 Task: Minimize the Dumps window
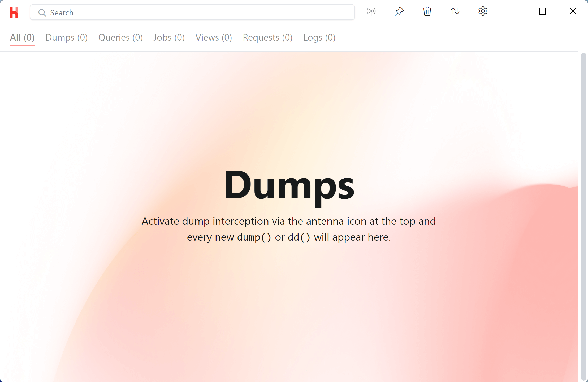pyautogui.click(x=512, y=12)
